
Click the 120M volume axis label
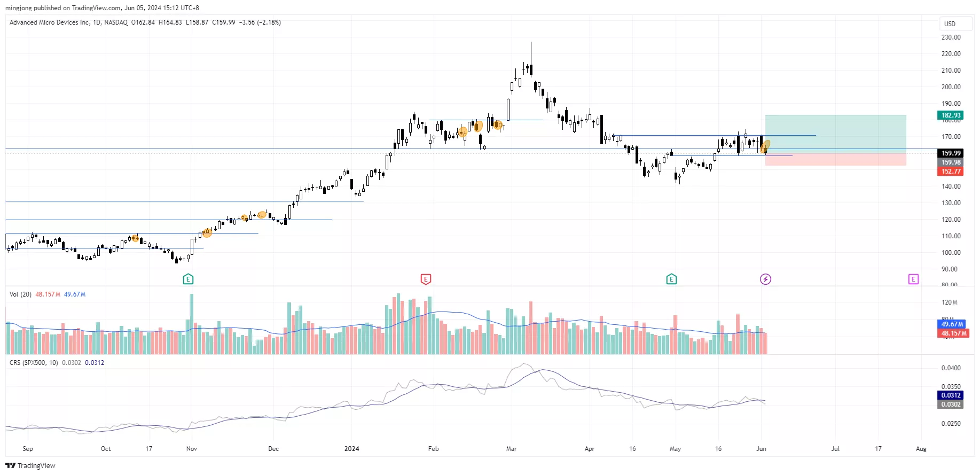pos(950,302)
